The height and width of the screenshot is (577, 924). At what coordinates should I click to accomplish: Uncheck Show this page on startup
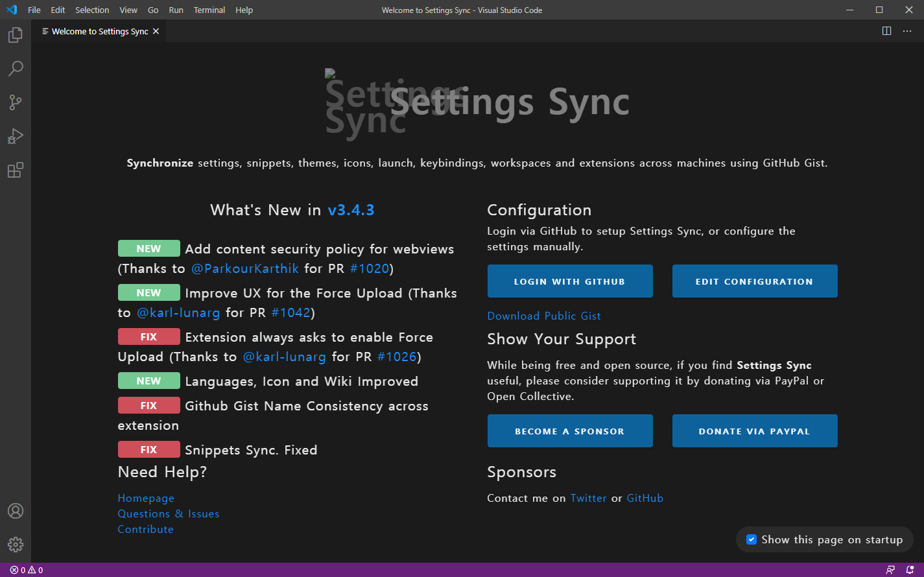tap(752, 539)
